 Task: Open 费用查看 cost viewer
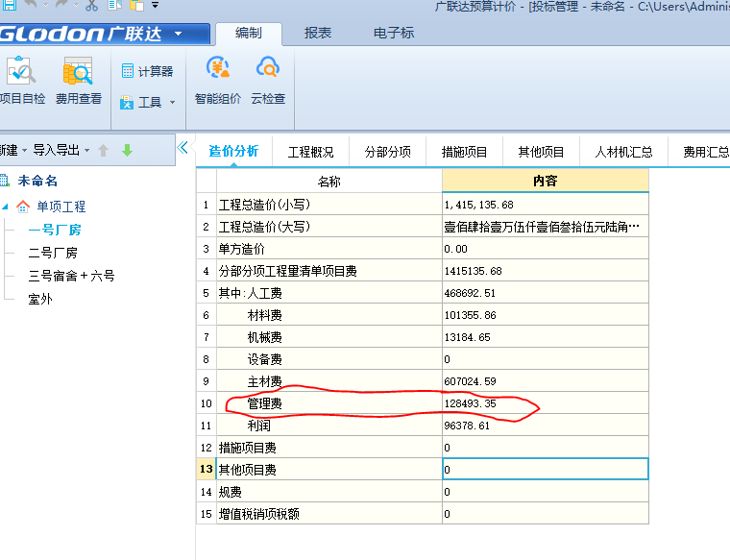coord(78,80)
